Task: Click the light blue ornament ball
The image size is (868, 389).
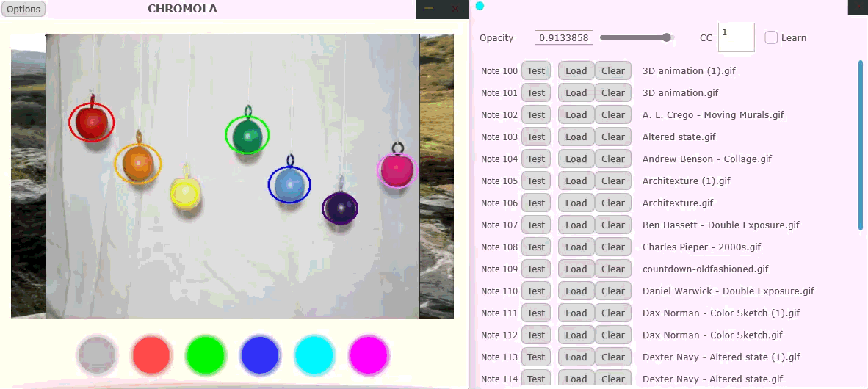Action: point(289,184)
